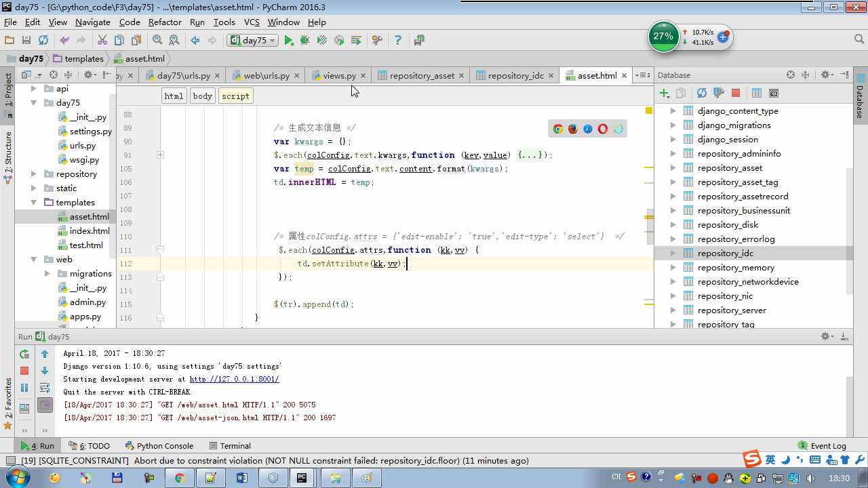Open in Chrome browser icon in editor
This screenshot has width=868, height=488.
558,129
